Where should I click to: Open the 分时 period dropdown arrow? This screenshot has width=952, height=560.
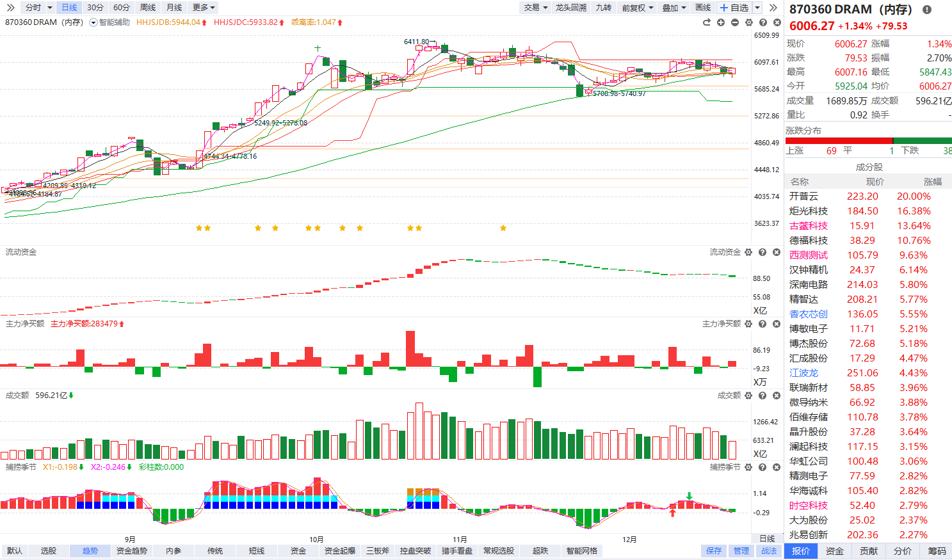click(50, 8)
